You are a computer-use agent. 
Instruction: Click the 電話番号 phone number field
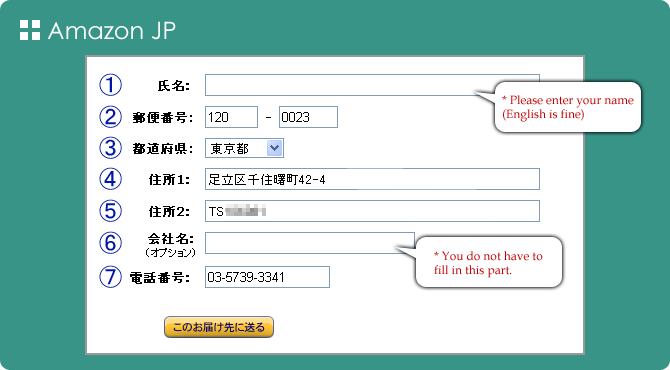point(267,277)
